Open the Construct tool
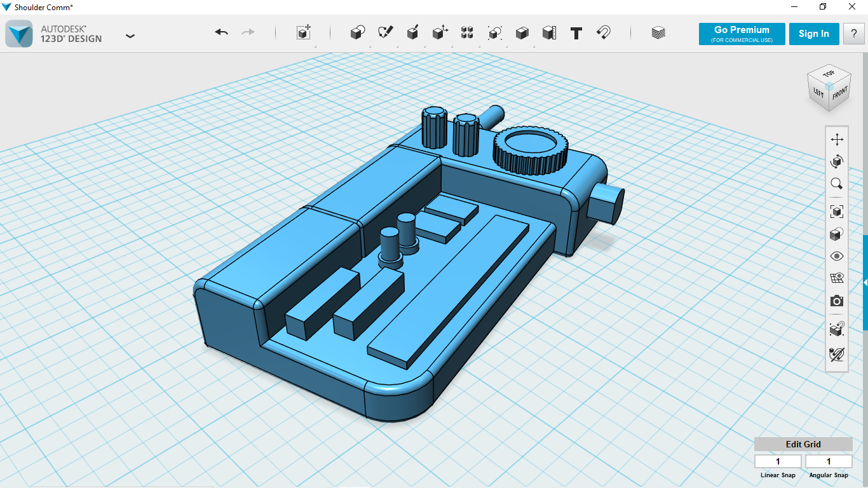The height and width of the screenshot is (488, 868). [x=412, y=33]
